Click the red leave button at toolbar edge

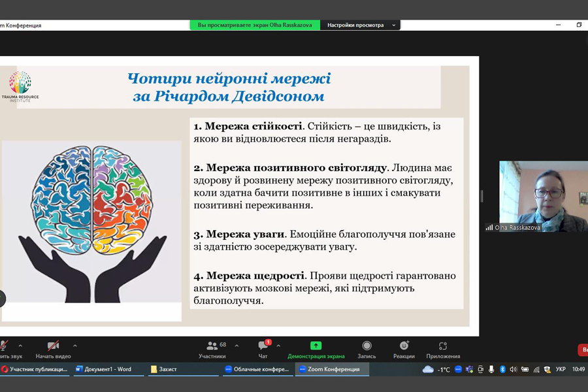583,350
